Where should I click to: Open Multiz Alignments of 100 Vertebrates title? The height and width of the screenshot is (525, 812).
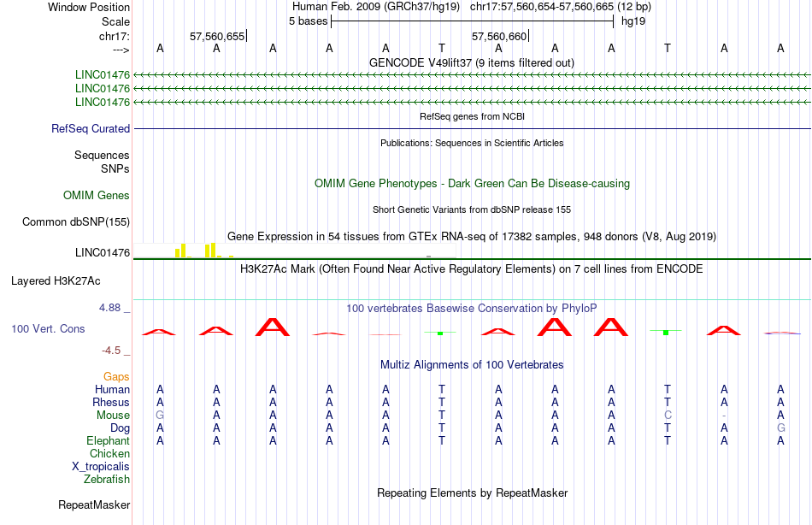coord(472,365)
